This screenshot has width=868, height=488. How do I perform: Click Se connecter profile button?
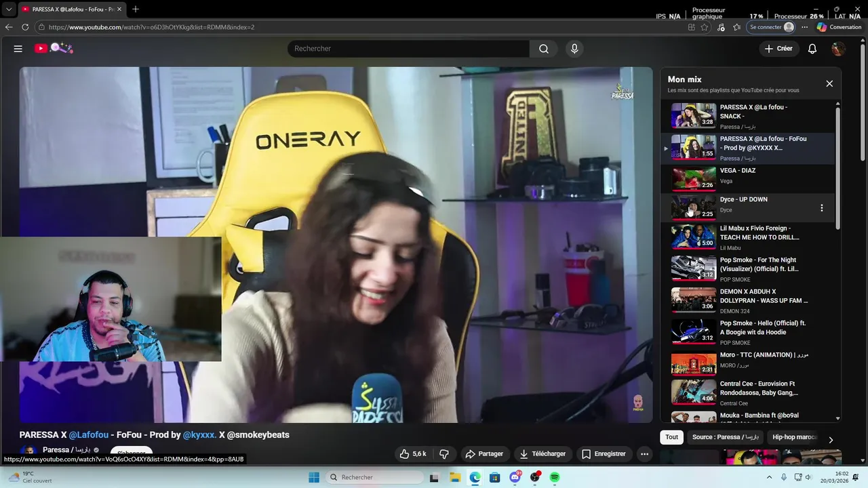click(x=772, y=27)
